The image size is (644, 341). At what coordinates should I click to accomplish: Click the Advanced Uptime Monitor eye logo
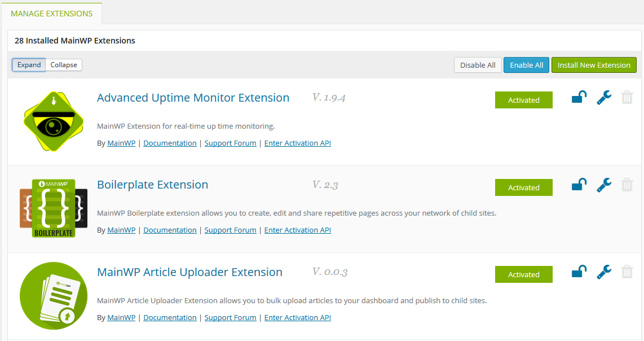54,121
